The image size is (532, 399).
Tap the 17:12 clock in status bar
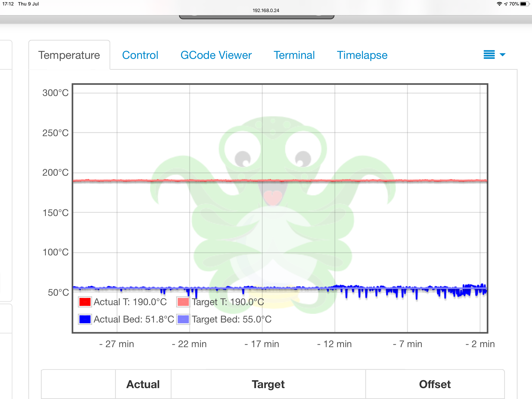[x=8, y=4]
